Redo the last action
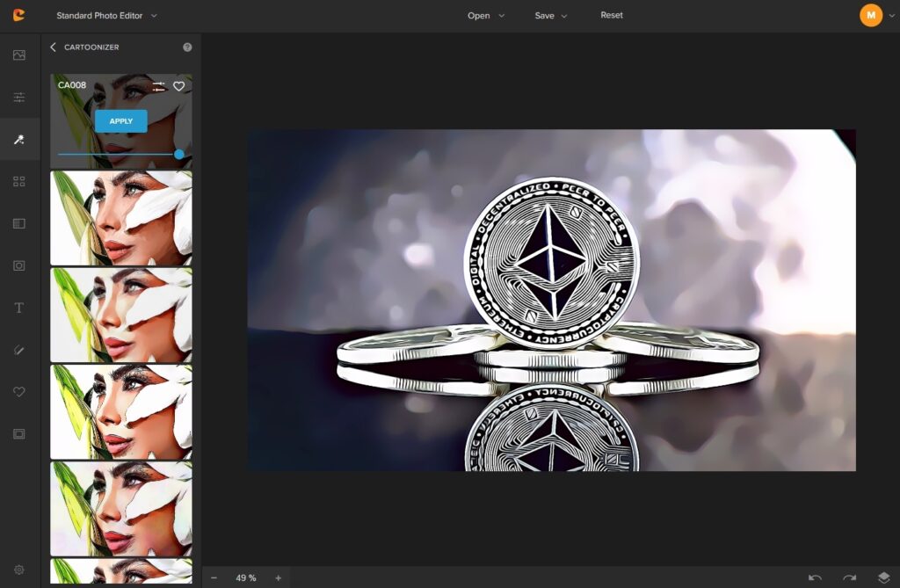Image resolution: width=900 pixels, height=588 pixels. [x=850, y=577]
